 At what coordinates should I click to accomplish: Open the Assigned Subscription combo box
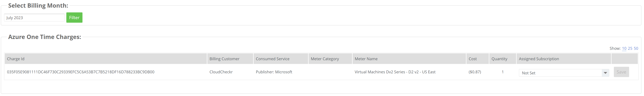click(x=564, y=73)
